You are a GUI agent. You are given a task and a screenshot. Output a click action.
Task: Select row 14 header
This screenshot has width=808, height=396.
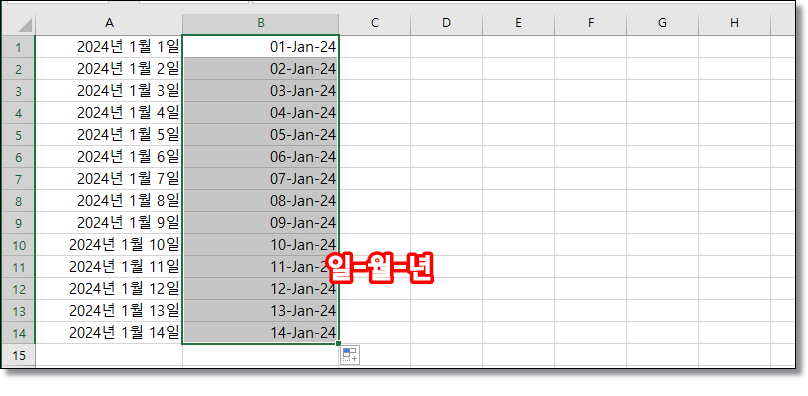point(19,333)
